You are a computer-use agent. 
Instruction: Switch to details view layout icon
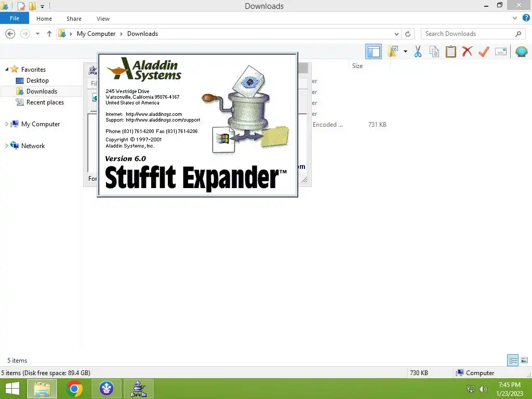pos(513,360)
